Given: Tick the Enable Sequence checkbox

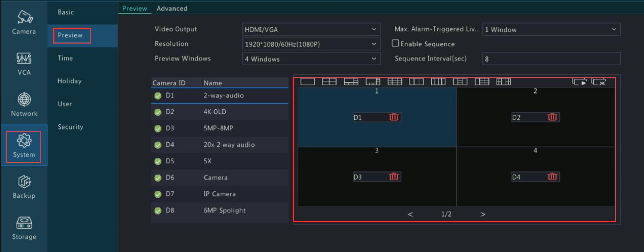Looking at the screenshot, I should point(395,44).
